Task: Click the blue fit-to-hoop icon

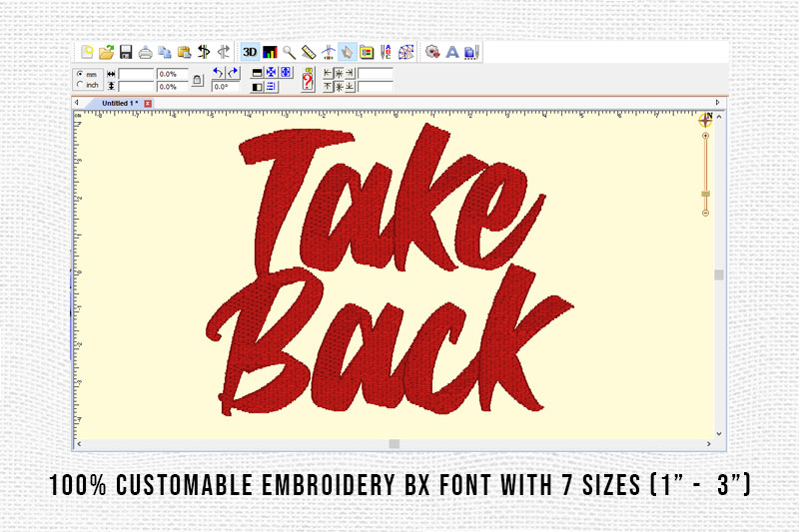Action: point(286,73)
